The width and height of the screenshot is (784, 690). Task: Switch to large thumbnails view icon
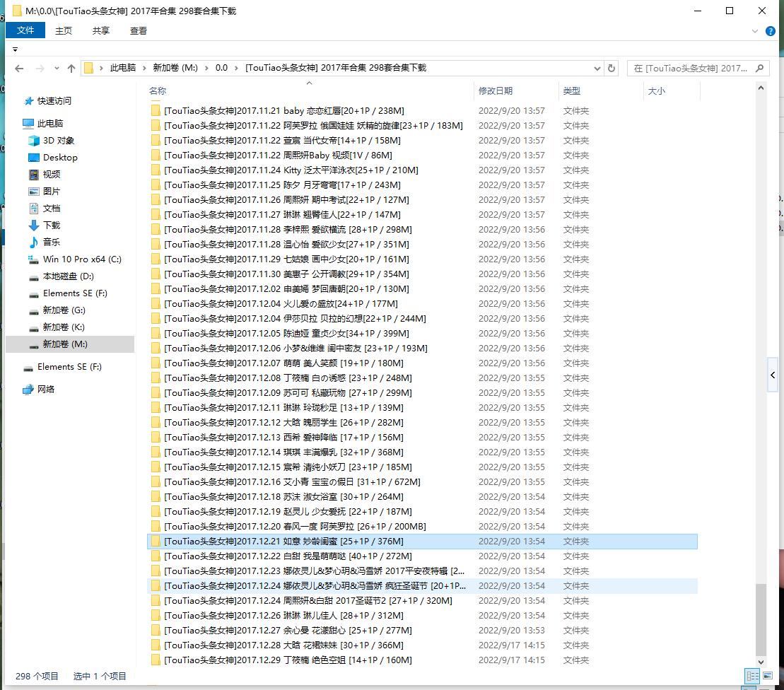click(x=768, y=677)
